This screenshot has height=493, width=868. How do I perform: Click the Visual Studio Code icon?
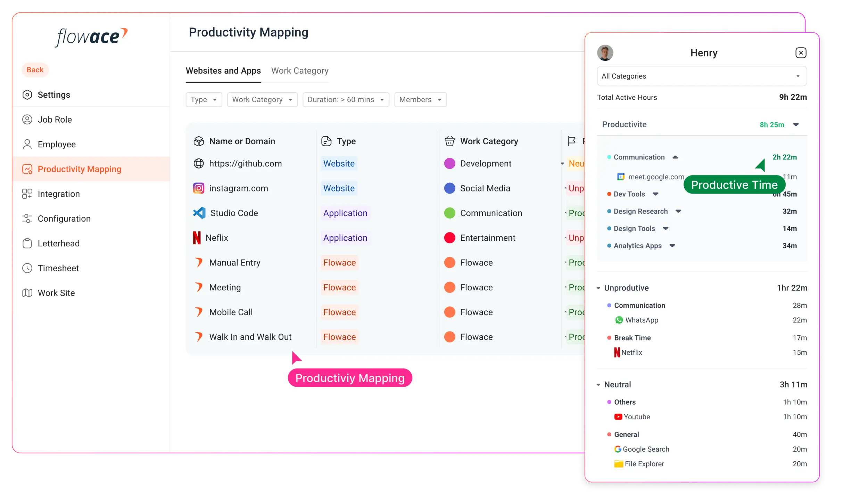tap(199, 213)
